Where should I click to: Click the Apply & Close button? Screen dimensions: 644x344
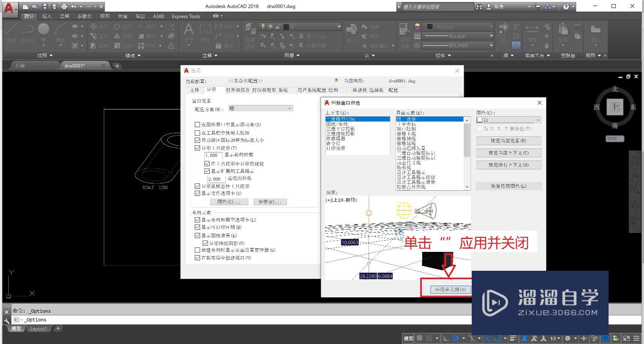click(450, 289)
